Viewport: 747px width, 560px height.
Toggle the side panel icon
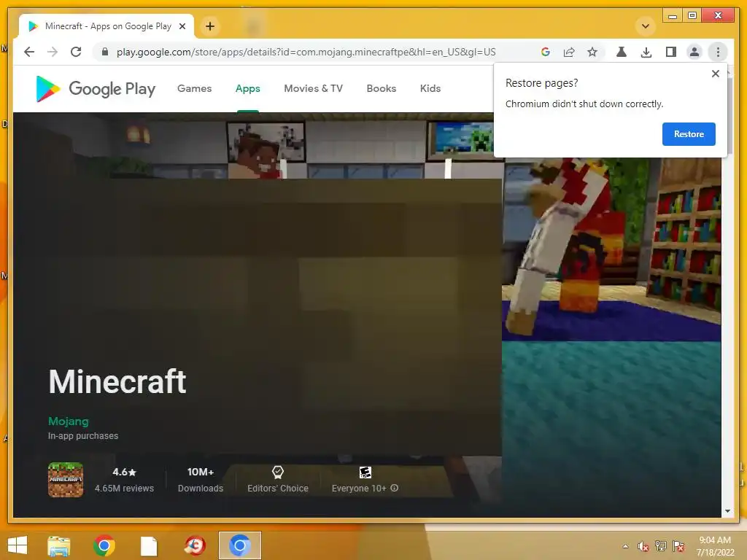tap(671, 52)
